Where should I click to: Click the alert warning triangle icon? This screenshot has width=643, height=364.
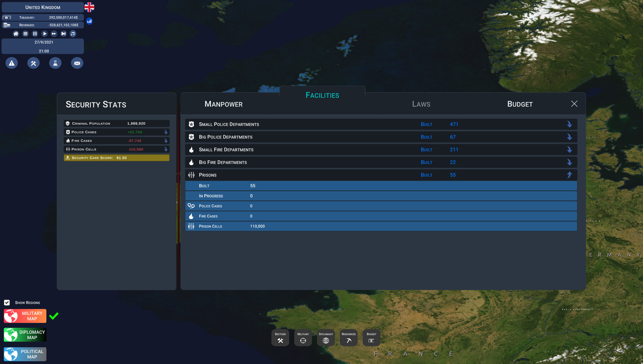click(12, 63)
